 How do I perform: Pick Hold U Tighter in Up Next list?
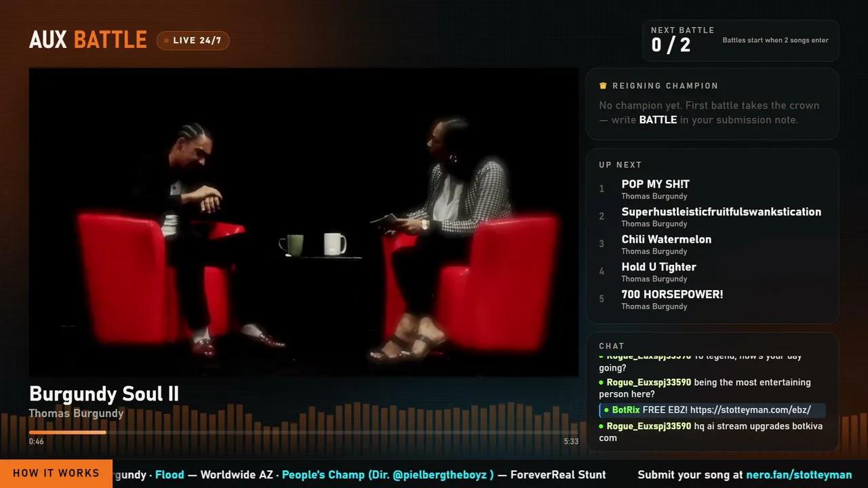coord(712,272)
